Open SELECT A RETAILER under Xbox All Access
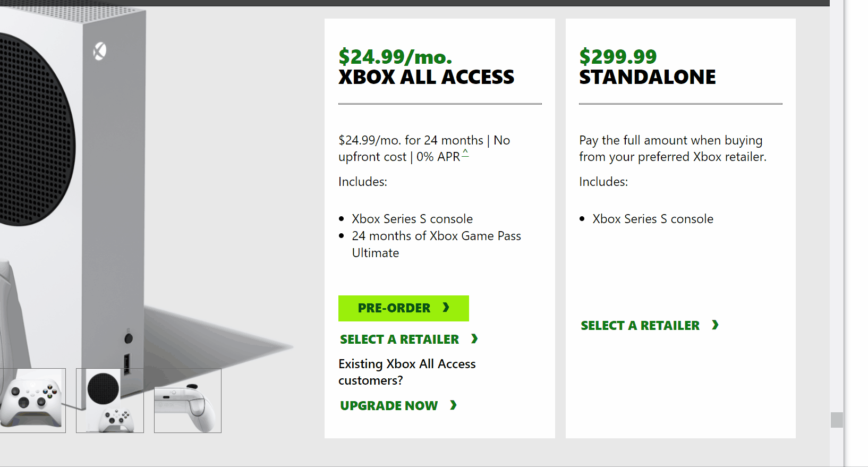 (399, 339)
